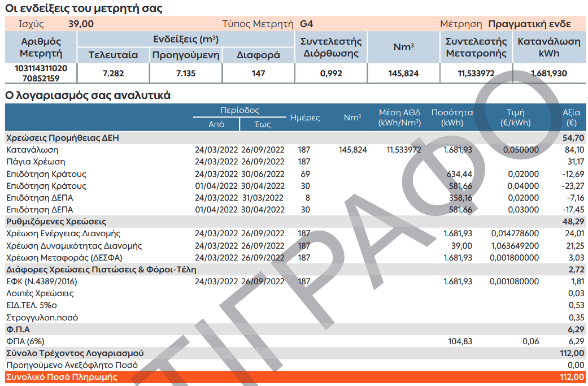Click the 'Διαφορά' column header

(258, 55)
